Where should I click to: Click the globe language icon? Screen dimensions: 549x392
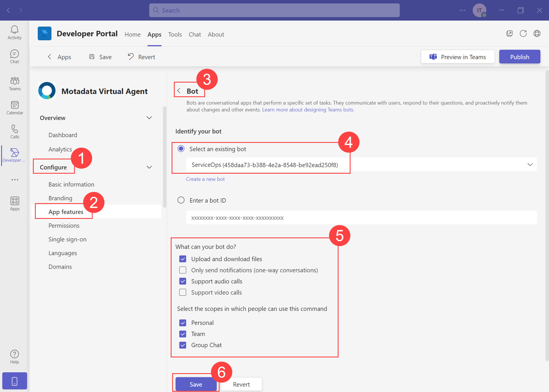tap(537, 34)
